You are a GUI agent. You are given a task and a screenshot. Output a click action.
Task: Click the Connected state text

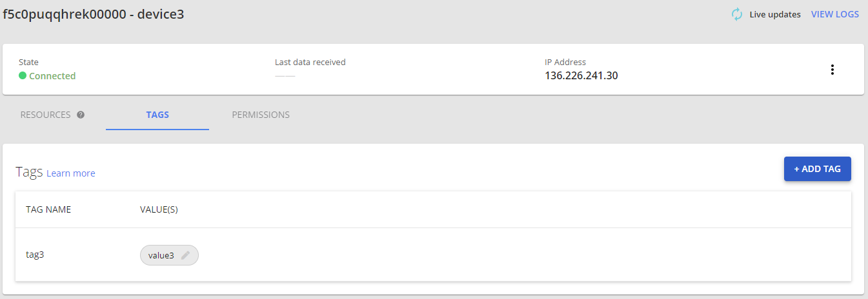tap(52, 76)
